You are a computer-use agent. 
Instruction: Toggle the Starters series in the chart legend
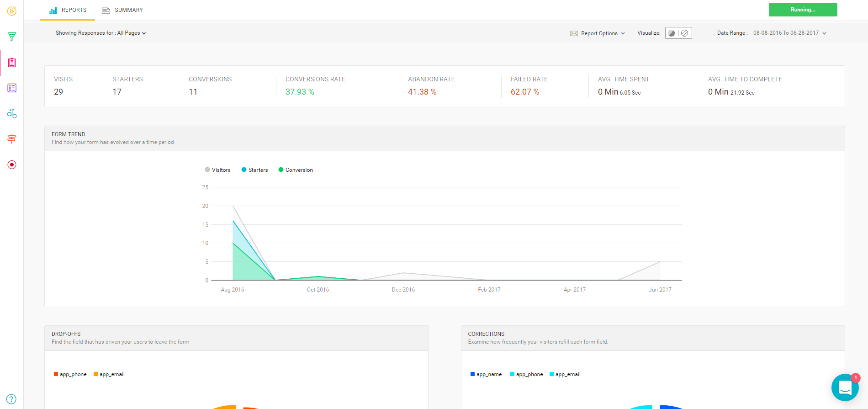click(x=255, y=170)
